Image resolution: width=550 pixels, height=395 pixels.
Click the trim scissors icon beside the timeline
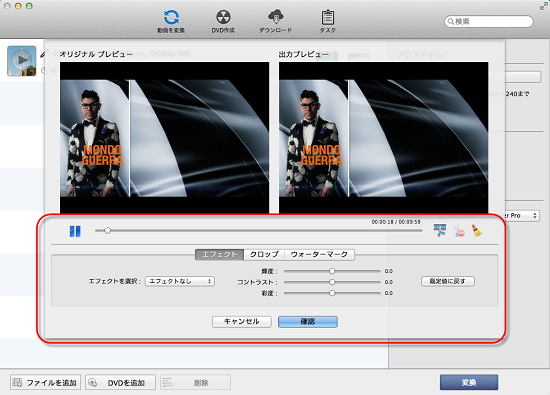click(440, 230)
